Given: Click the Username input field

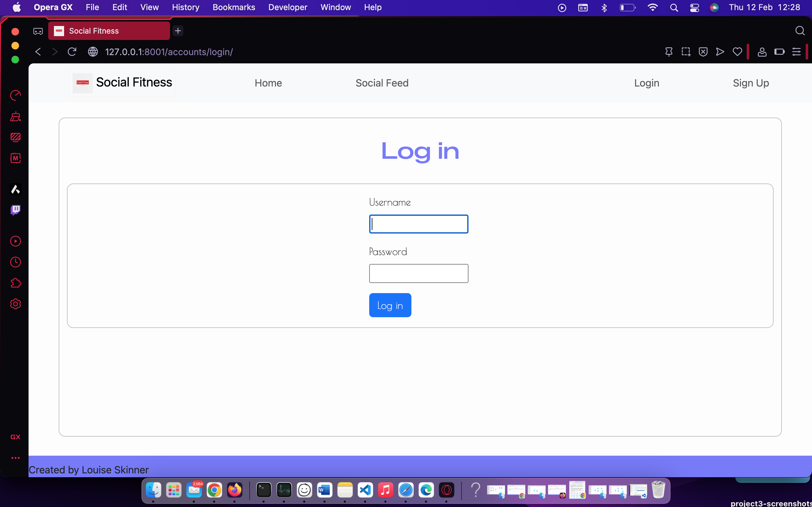Looking at the screenshot, I should (418, 224).
